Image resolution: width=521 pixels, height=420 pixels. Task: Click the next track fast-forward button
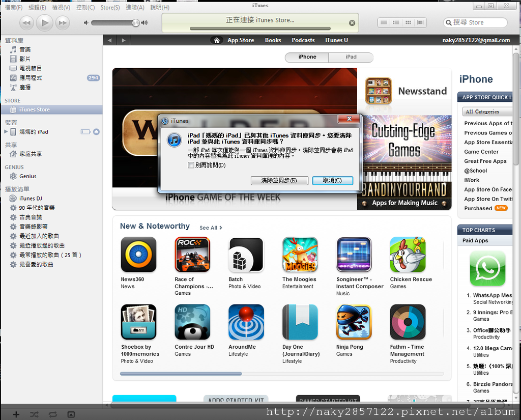pyautogui.click(x=63, y=22)
